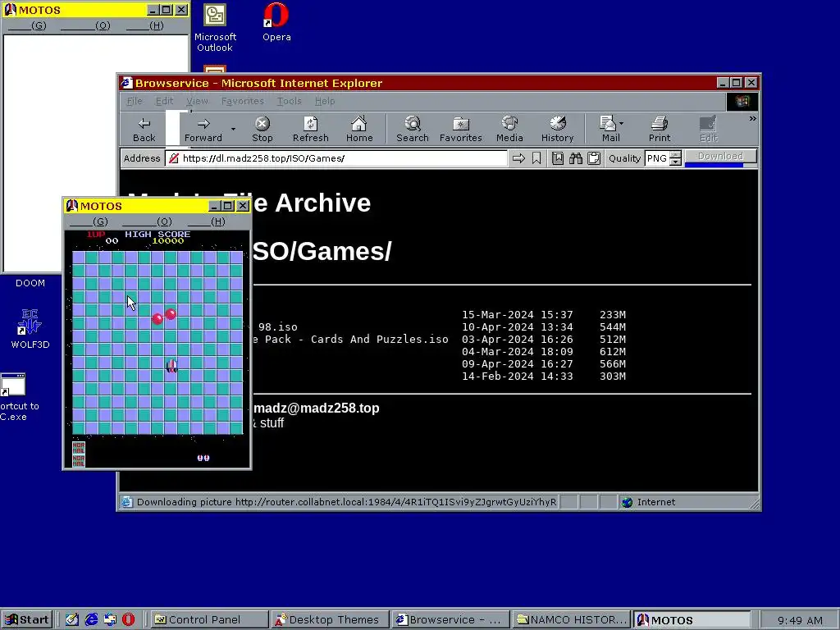
Task: Click the 612M file size text
Action: [x=612, y=351]
